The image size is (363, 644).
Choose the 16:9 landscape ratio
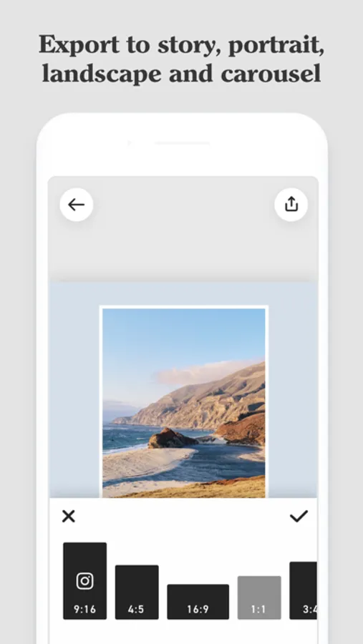coord(198,602)
